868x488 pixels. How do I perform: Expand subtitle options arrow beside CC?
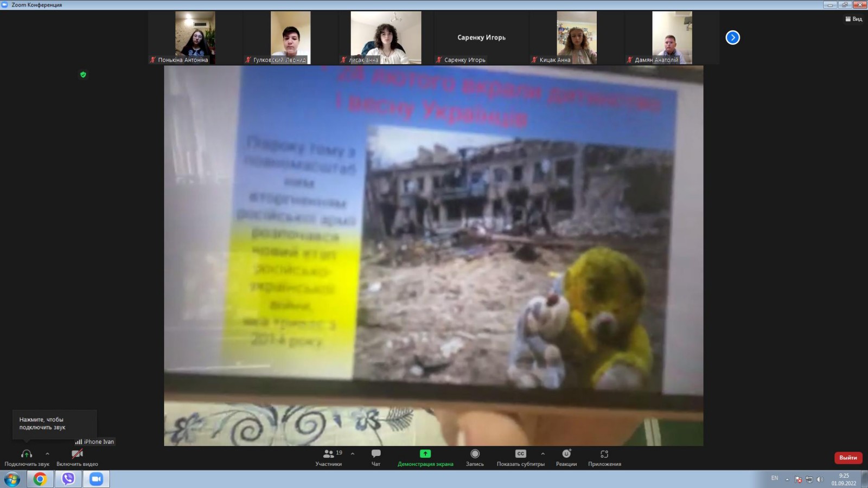[x=543, y=454]
